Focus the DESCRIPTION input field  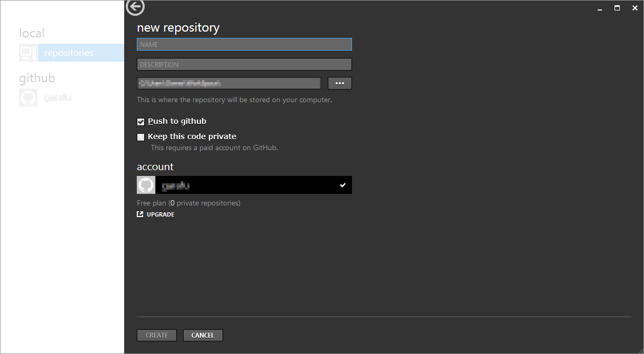click(244, 64)
